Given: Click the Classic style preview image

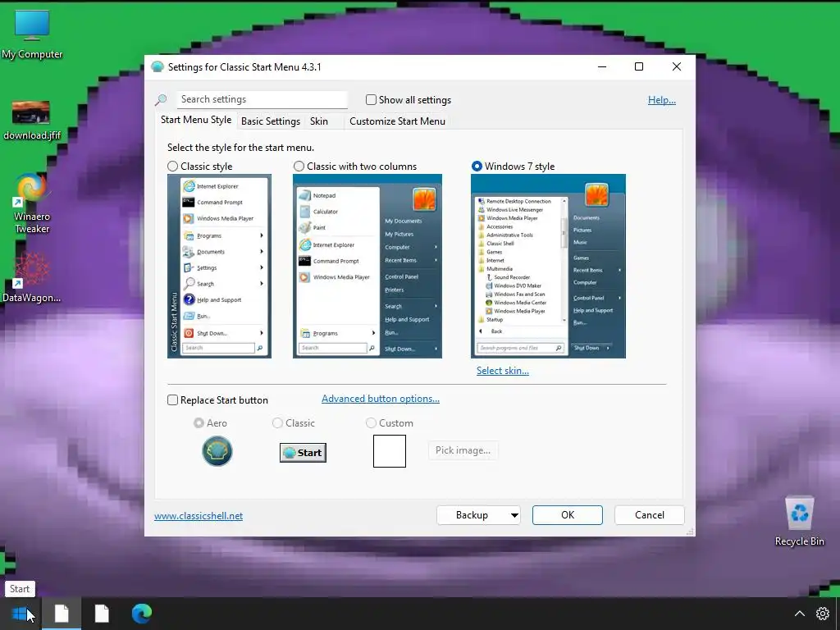Looking at the screenshot, I should 219,267.
